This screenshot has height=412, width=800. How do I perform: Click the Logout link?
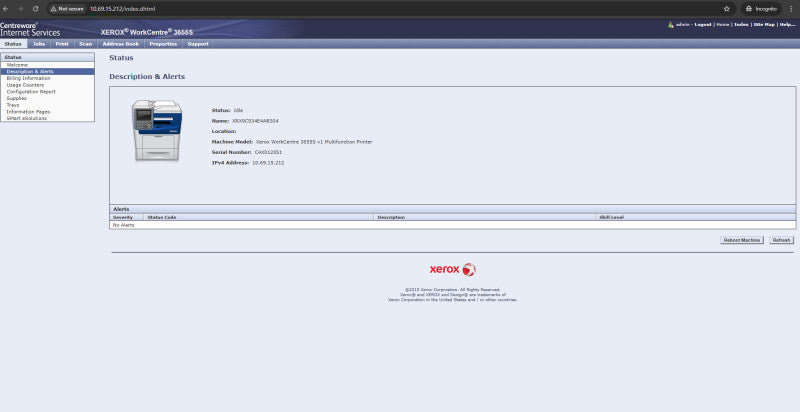coord(703,24)
